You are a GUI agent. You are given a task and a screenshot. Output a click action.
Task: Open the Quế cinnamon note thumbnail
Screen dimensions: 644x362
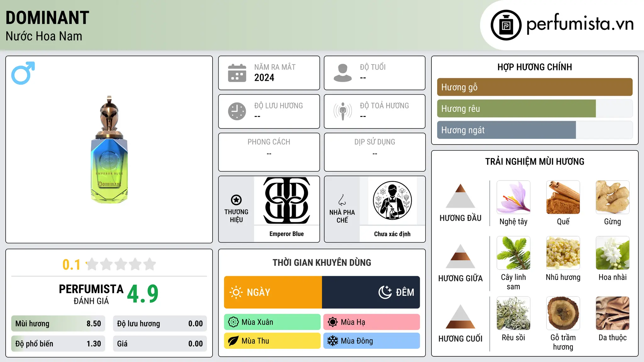pos(563,197)
